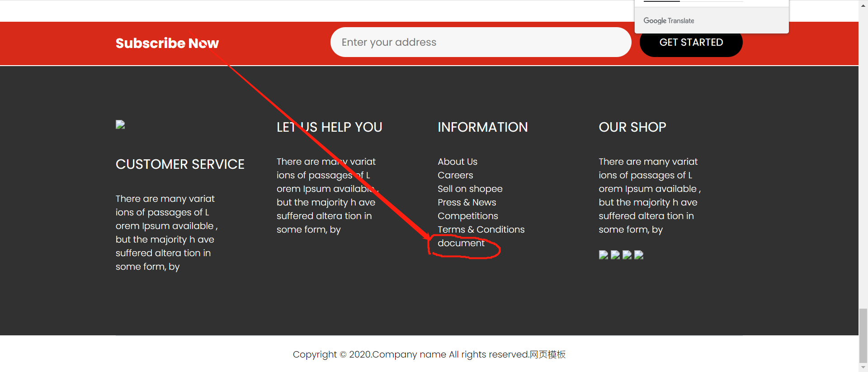Go to Sell on shopee link
Image resolution: width=868 pixels, height=372 pixels.
[x=470, y=189]
